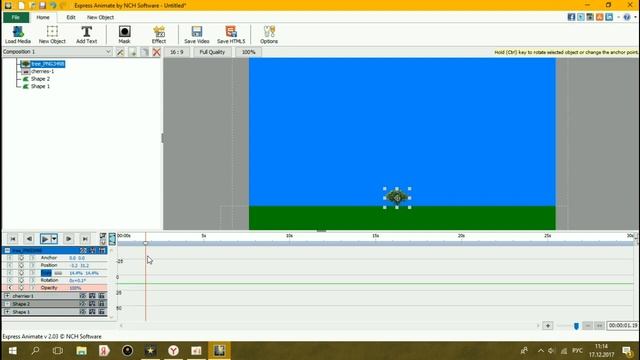
Task: Open the Windows notification center
Action: [x=627, y=351]
